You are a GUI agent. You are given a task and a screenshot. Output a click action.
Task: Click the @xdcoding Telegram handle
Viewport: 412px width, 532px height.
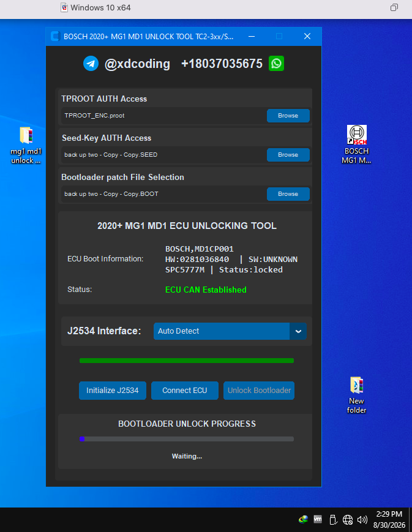click(138, 64)
